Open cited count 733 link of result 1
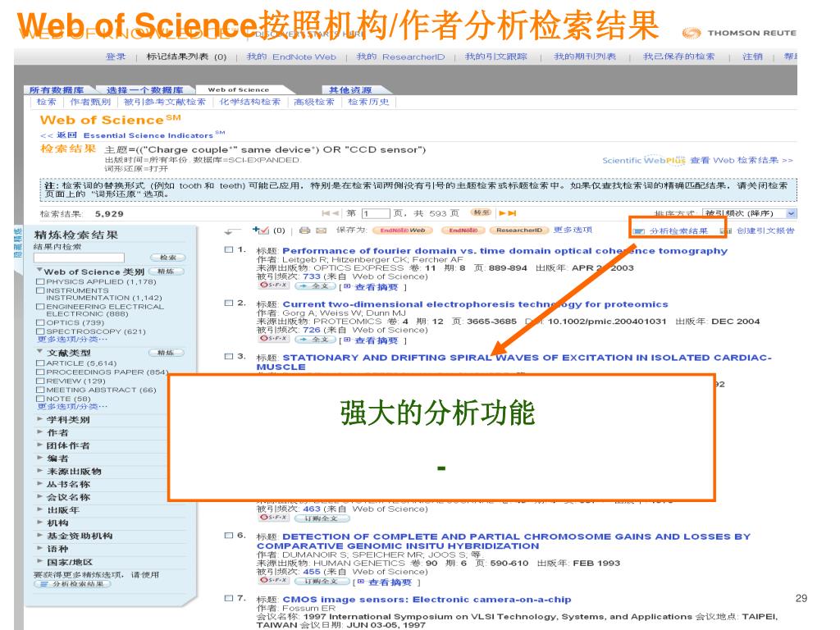 click(x=311, y=276)
